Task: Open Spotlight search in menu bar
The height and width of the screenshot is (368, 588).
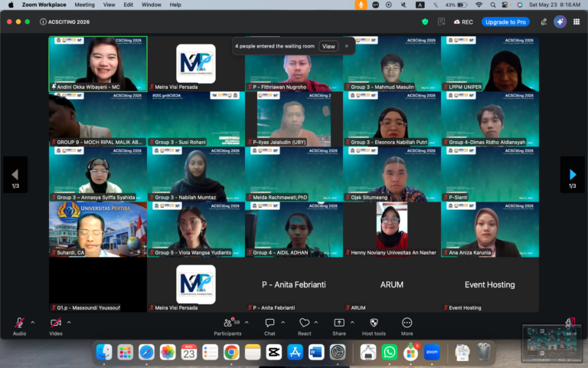Action: click(x=493, y=5)
